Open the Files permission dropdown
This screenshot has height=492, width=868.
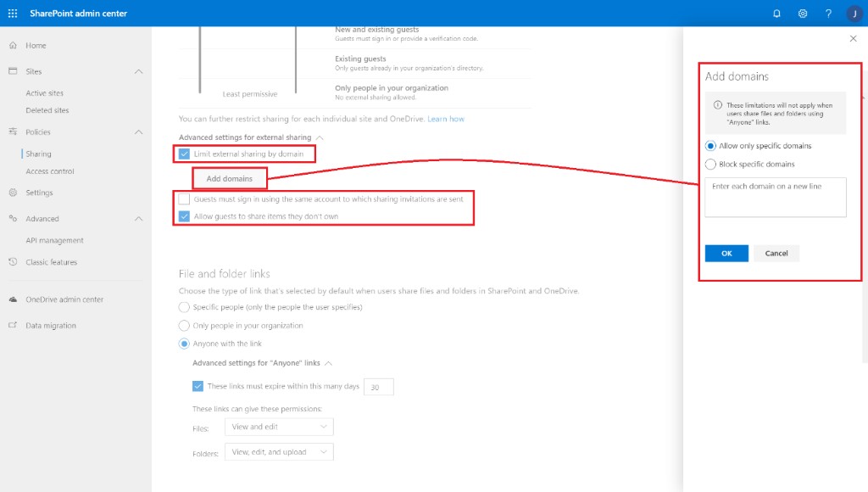(279, 427)
